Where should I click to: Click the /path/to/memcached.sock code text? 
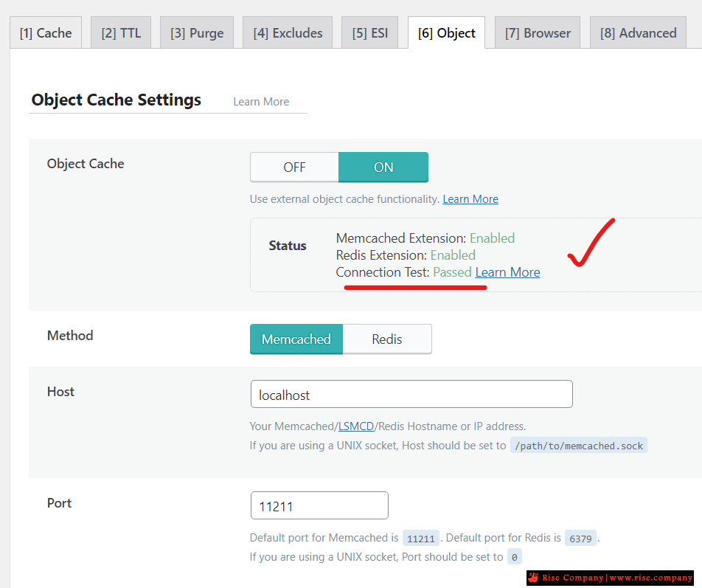578,446
